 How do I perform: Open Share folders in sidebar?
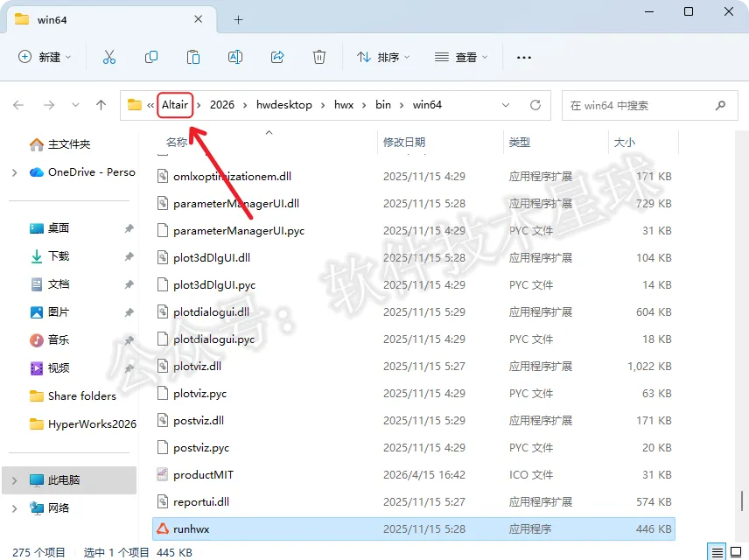tap(73, 396)
